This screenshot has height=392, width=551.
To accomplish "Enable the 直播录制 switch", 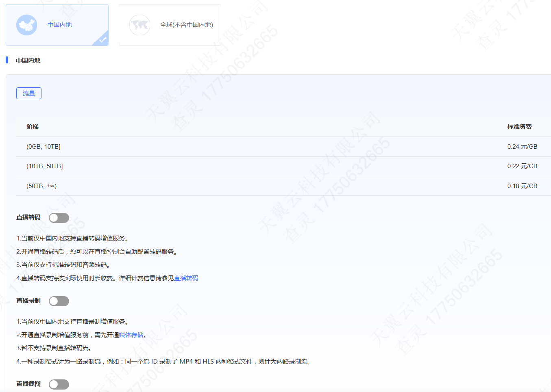I will pos(59,301).
